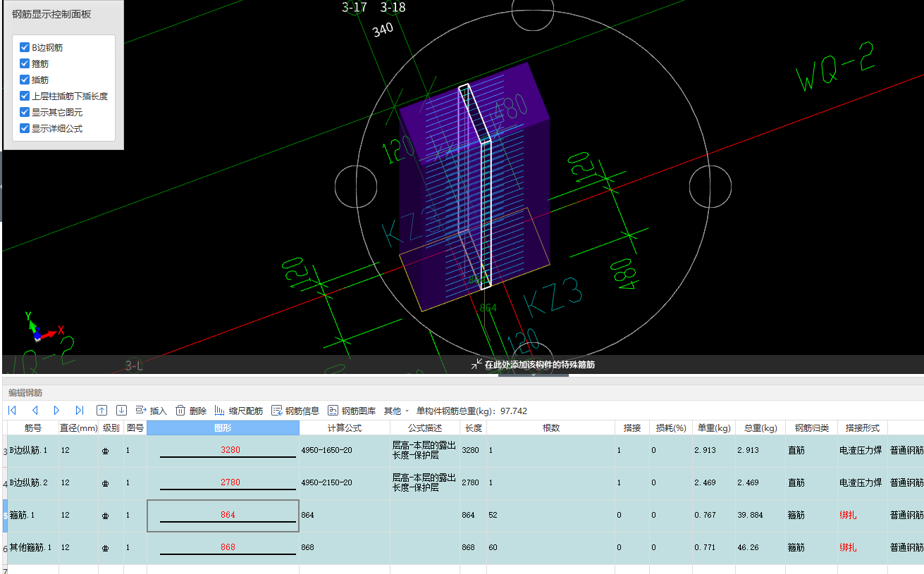Toggle 上层柱插筋下插长度 checkbox

pos(25,96)
